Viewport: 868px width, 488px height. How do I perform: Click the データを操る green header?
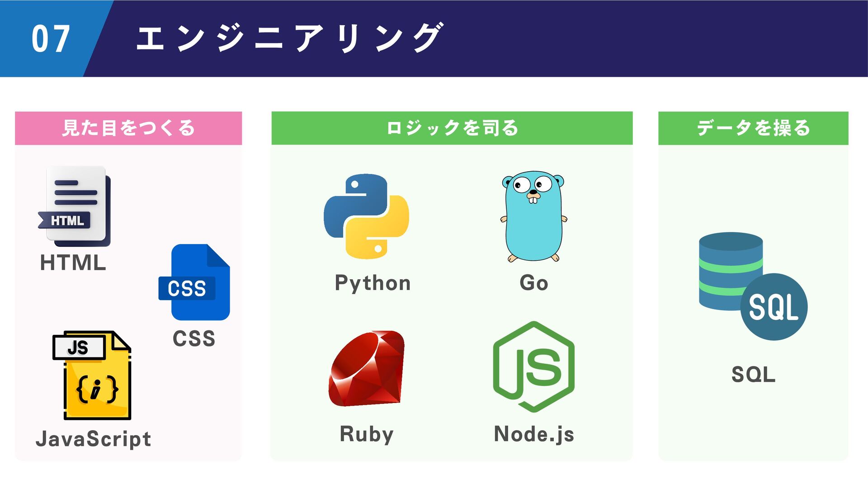point(753,128)
